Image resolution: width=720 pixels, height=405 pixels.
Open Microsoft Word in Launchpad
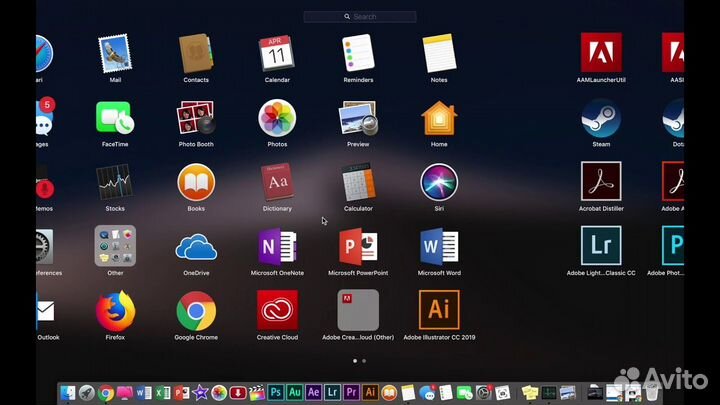point(439,247)
